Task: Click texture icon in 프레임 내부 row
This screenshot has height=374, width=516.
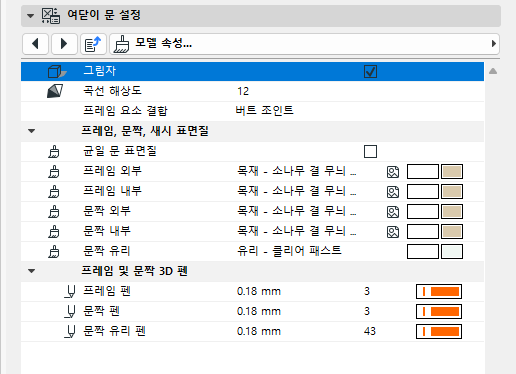Action: coord(393,192)
